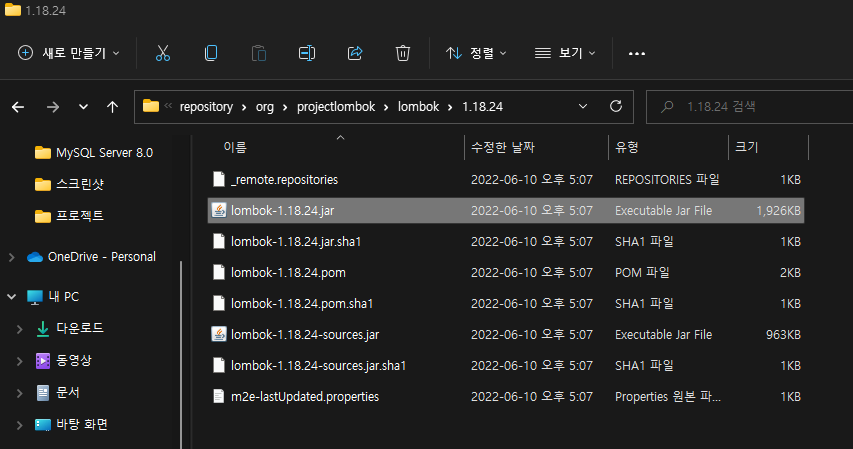Viewport: 853px width, 449px height.
Task: Open address bar history dropdown
Action: 583,106
